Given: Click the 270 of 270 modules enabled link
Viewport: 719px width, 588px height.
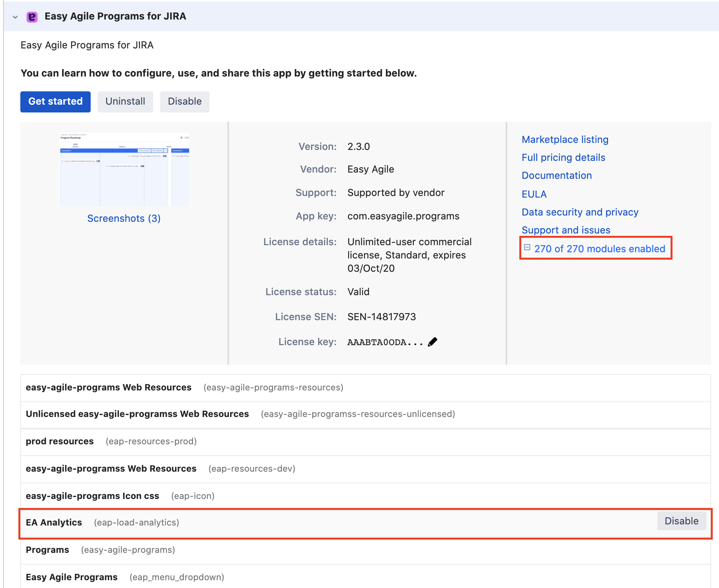Looking at the screenshot, I should pos(599,249).
